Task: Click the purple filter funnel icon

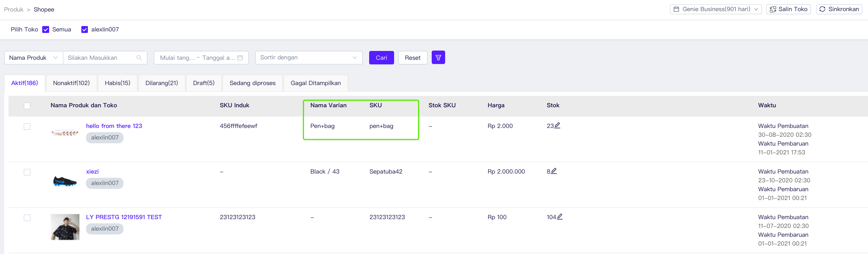Action: (x=438, y=57)
